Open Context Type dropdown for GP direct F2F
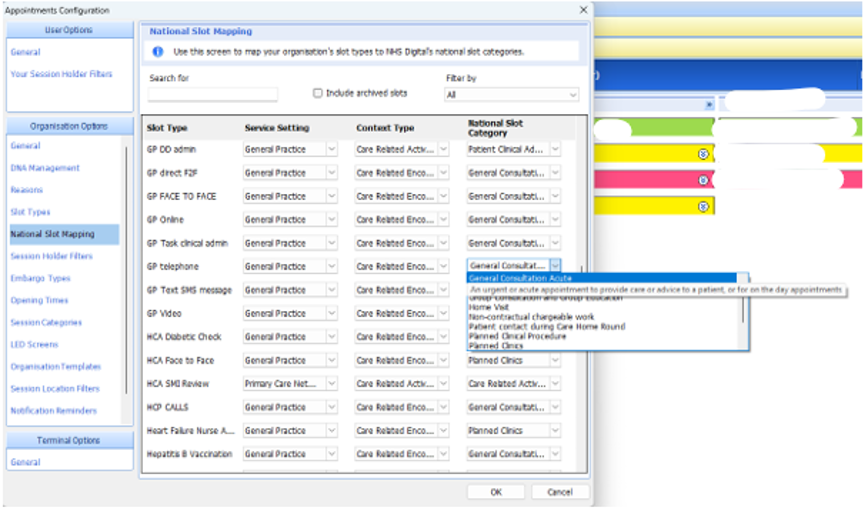 click(x=443, y=173)
